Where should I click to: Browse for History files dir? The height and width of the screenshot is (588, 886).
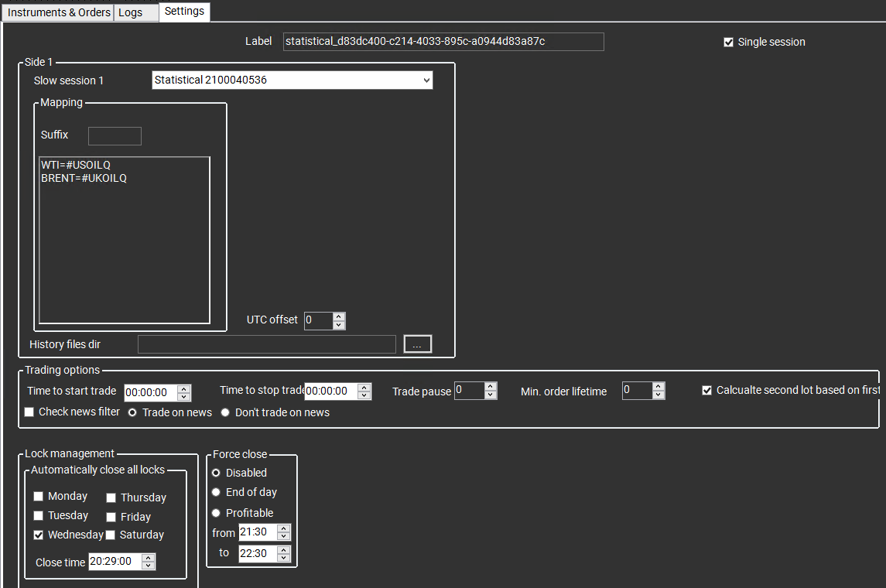(x=417, y=344)
